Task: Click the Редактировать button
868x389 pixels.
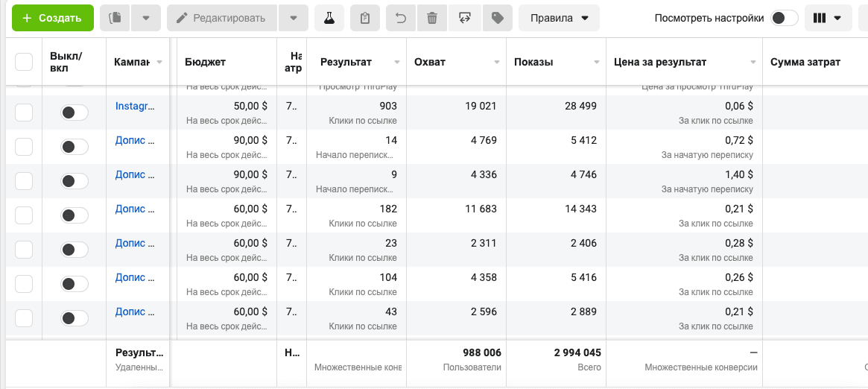Action: [x=221, y=18]
